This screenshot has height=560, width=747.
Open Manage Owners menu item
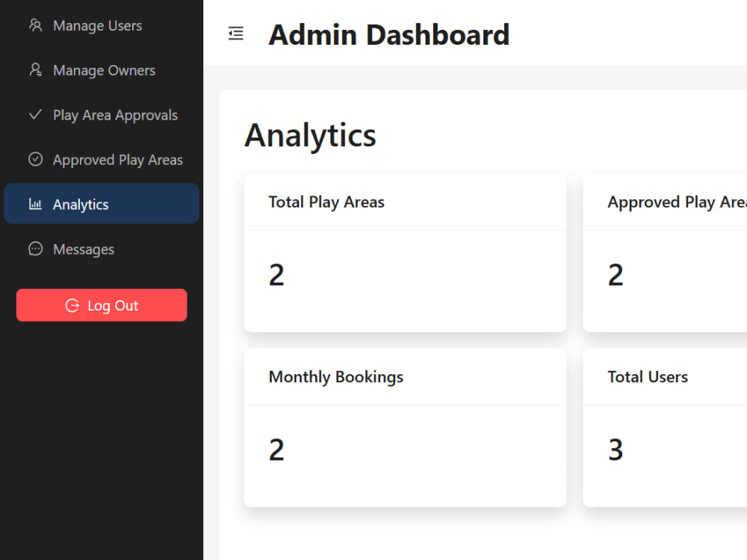(102, 70)
